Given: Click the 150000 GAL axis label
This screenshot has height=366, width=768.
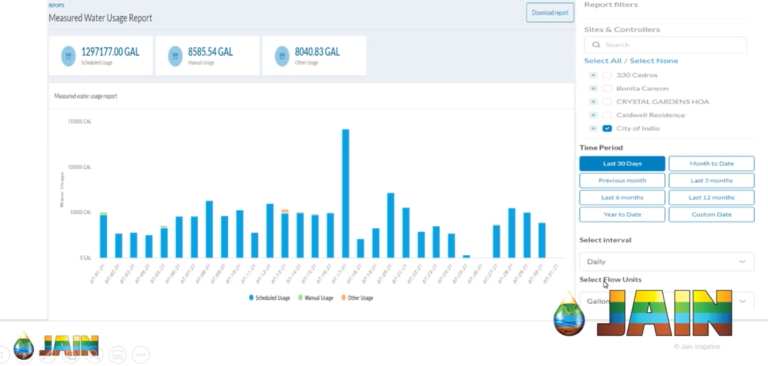Looking at the screenshot, I should 79,122.
